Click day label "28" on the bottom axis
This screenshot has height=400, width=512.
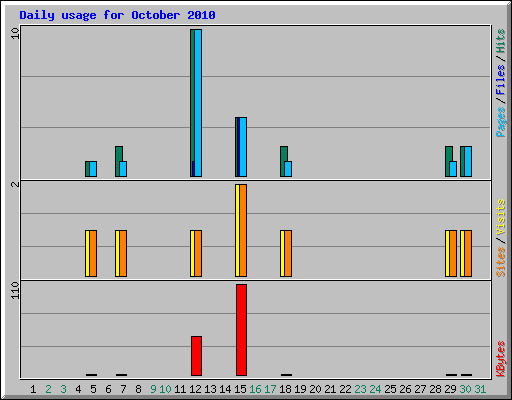coord(435,389)
